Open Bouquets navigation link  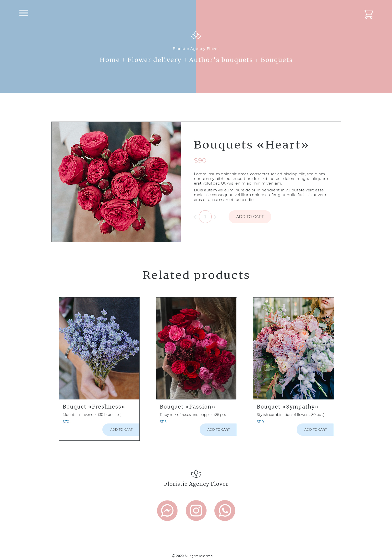pos(277,60)
